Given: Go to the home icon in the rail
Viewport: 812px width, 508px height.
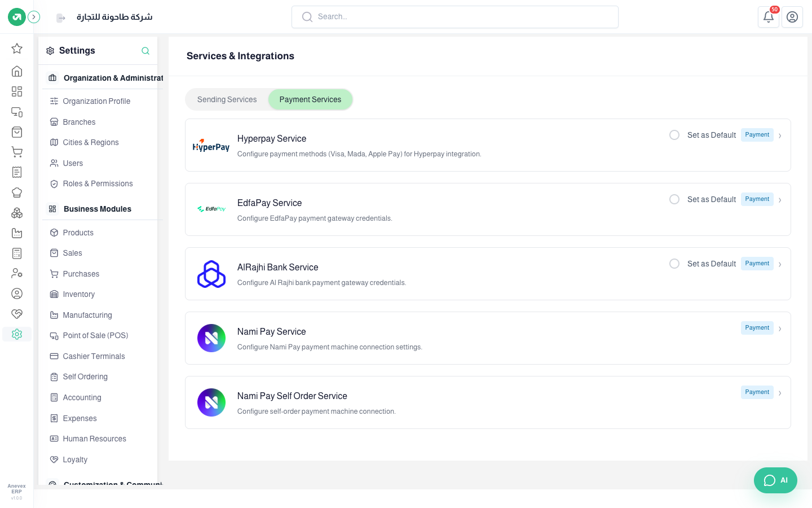Looking at the screenshot, I should (x=17, y=71).
